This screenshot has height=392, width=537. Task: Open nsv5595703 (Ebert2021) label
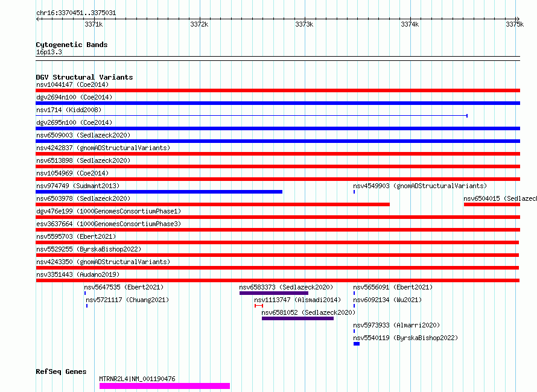pos(76,236)
